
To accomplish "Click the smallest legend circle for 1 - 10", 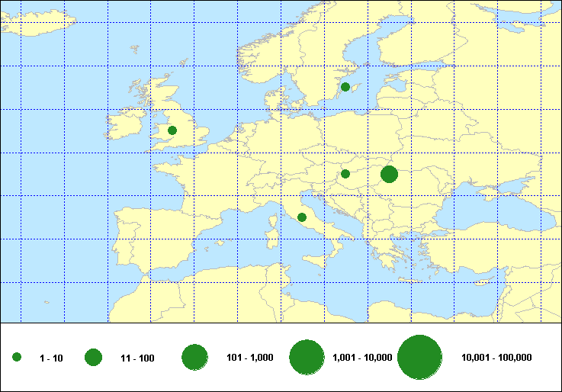I will [x=17, y=357].
